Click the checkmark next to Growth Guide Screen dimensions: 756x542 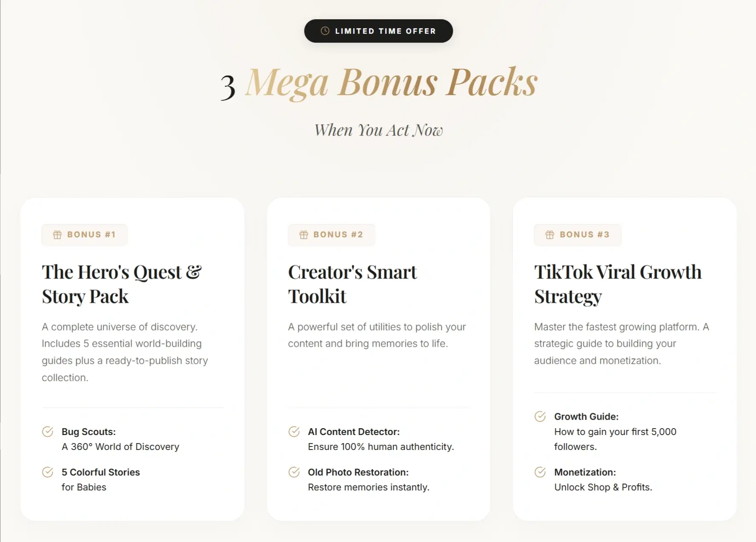click(540, 416)
